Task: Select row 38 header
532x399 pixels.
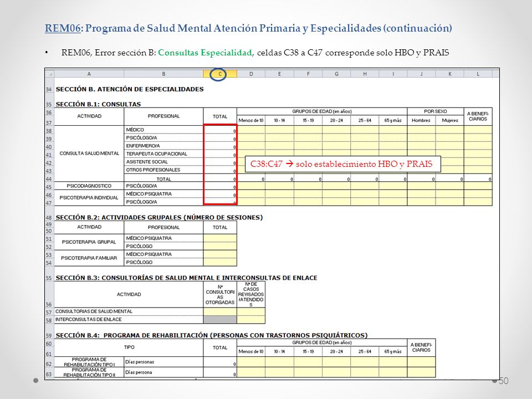Action: click(x=49, y=131)
